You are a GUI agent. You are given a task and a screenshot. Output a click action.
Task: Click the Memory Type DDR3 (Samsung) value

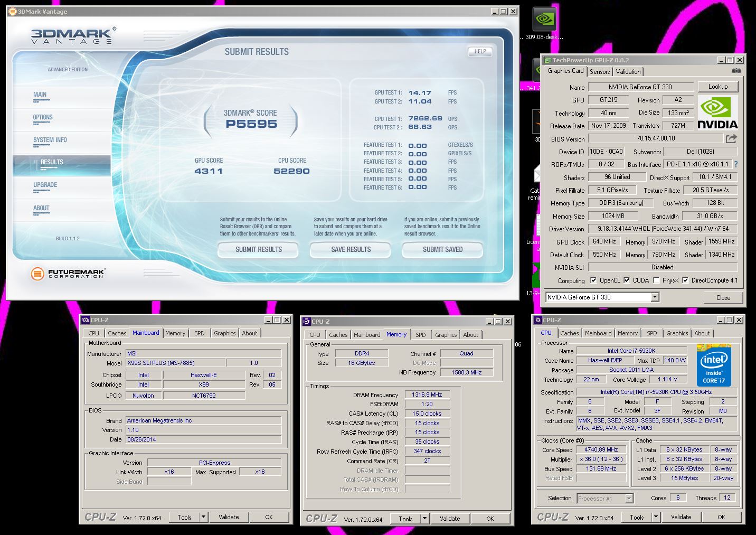[x=621, y=203]
